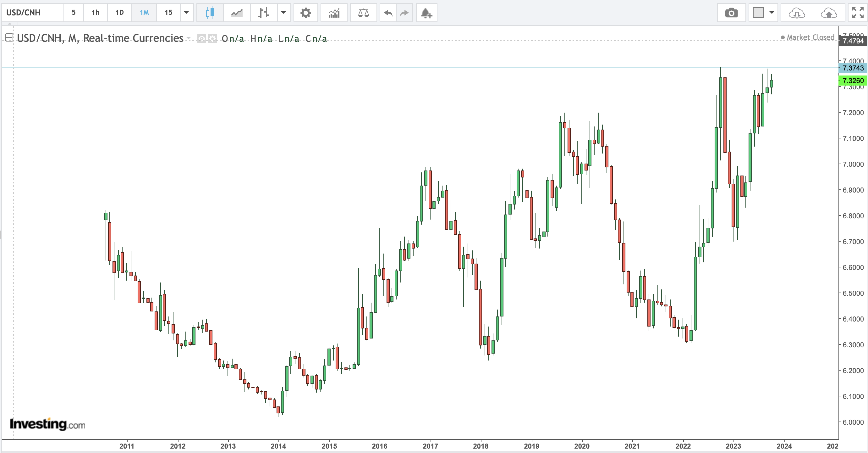Select the 1h interval
This screenshot has height=453, width=868.
[x=96, y=13]
